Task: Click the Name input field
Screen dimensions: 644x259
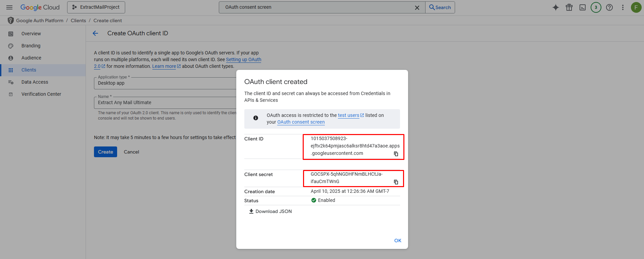Action: coord(165,103)
